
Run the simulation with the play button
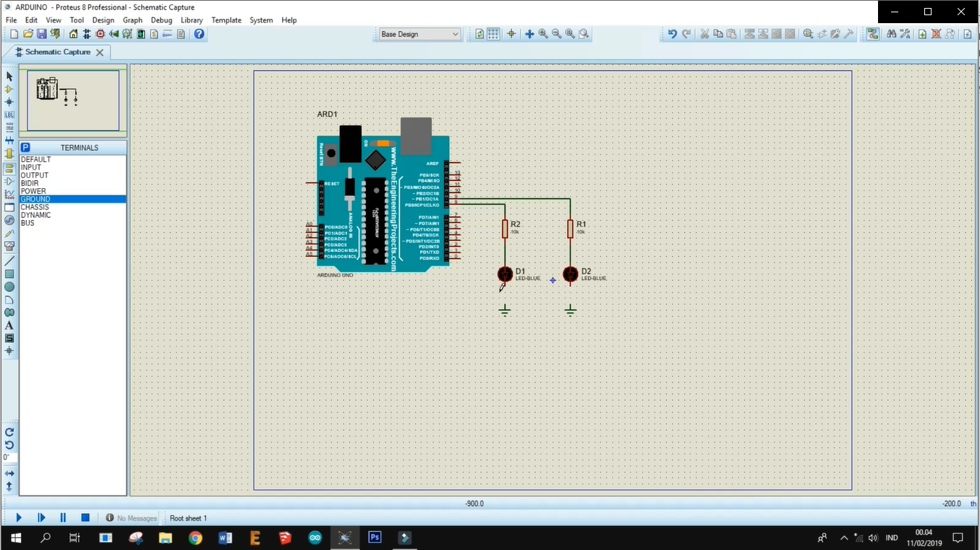click(18, 517)
